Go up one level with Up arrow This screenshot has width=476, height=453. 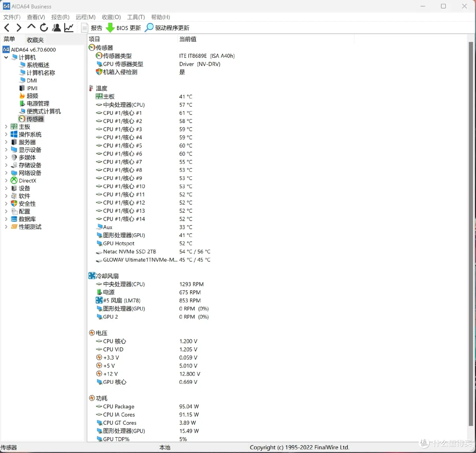pyautogui.click(x=31, y=27)
